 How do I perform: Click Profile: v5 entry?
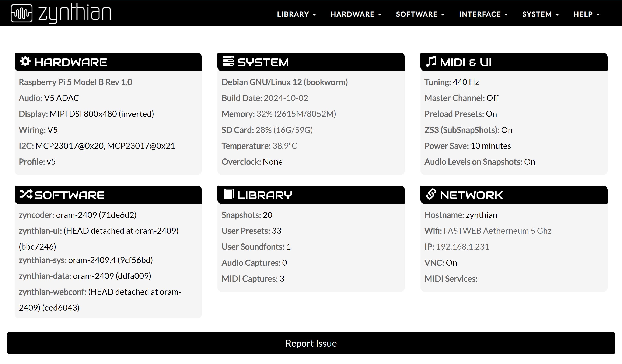click(x=37, y=162)
